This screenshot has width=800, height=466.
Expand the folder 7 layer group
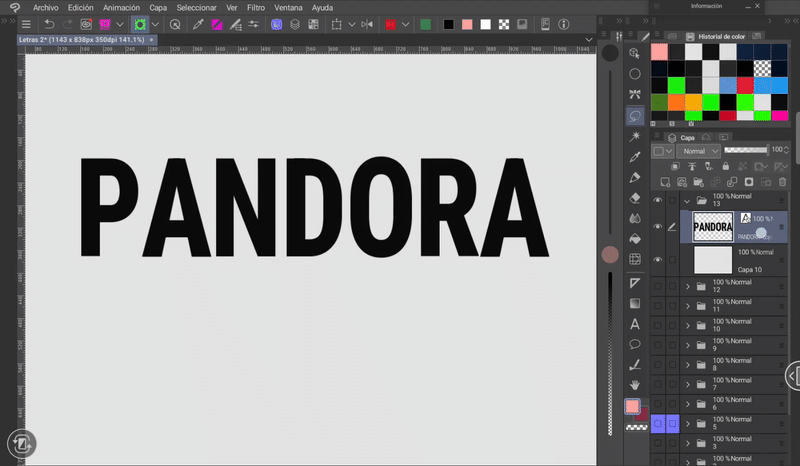[x=687, y=384]
